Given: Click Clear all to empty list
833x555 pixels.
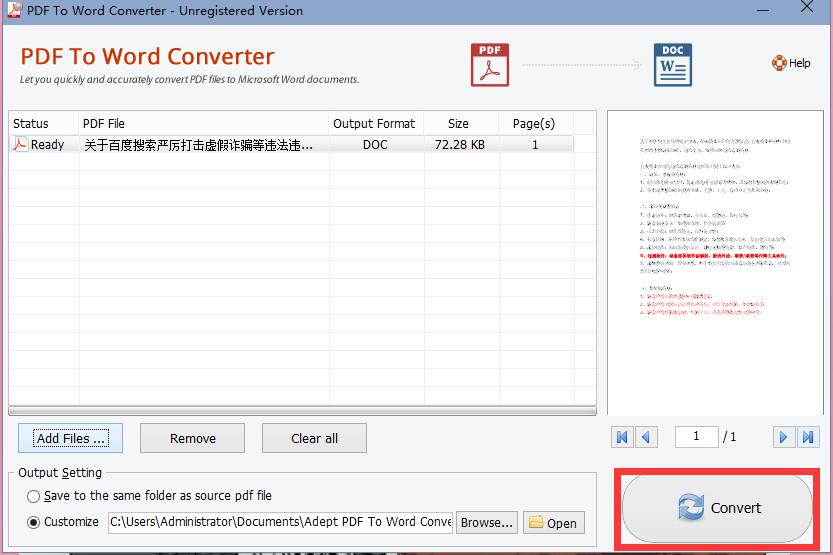Looking at the screenshot, I should (314, 438).
